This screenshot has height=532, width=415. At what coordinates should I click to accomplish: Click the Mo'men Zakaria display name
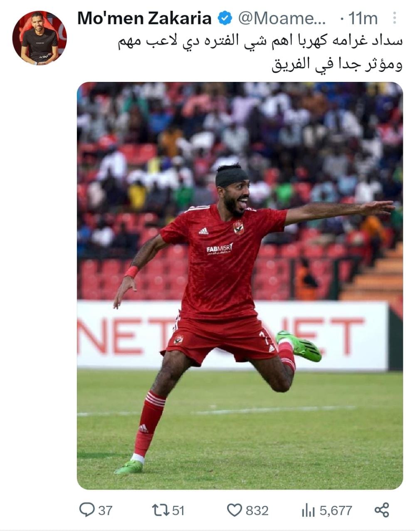coord(145,18)
